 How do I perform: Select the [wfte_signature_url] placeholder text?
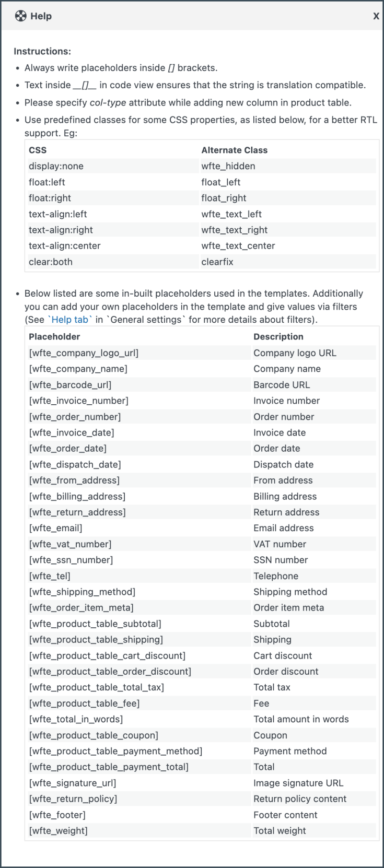click(73, 783)
